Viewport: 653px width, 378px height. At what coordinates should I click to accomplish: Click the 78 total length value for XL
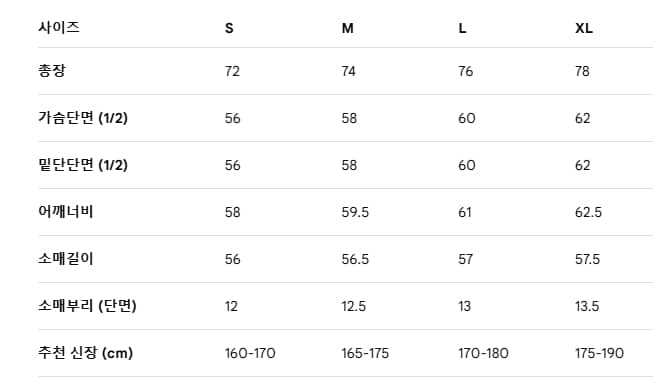pos(582,71)
